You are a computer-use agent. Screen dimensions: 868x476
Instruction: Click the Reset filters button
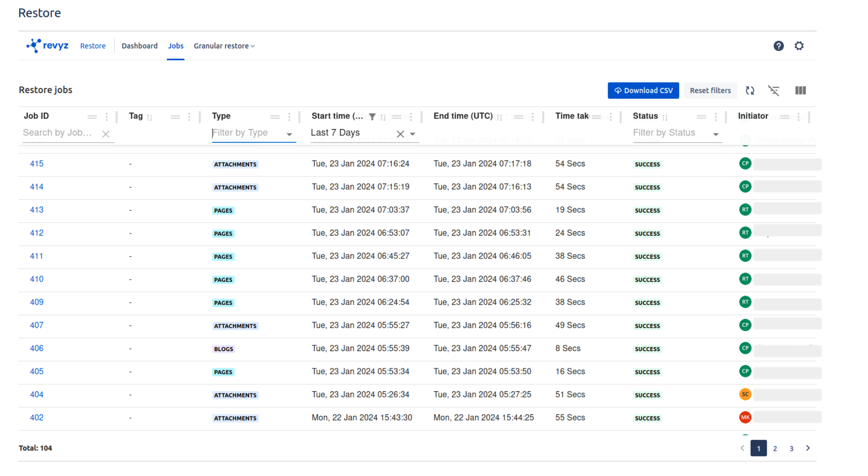710,90
